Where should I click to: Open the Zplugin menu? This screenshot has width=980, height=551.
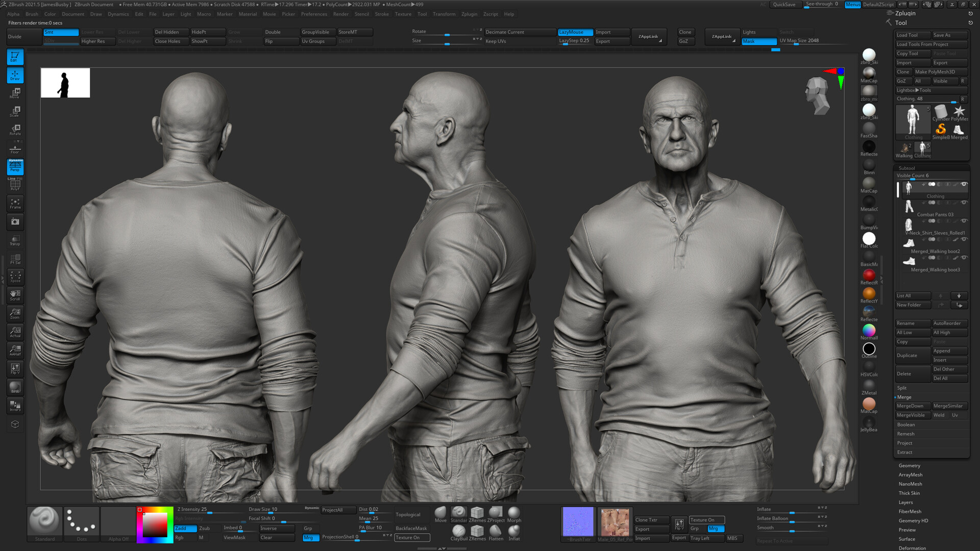[469, 14]
